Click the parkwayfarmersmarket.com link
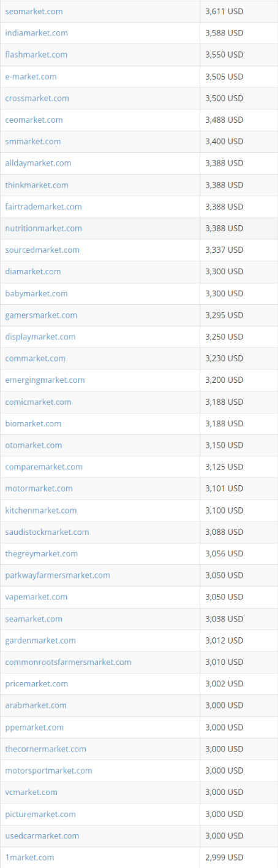 point(58,575)
